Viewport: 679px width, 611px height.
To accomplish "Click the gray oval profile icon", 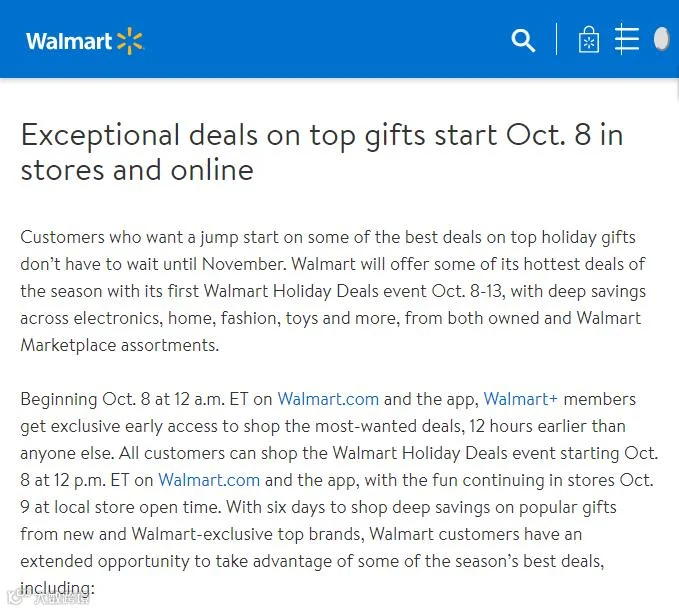I will (x=662, y=39).
